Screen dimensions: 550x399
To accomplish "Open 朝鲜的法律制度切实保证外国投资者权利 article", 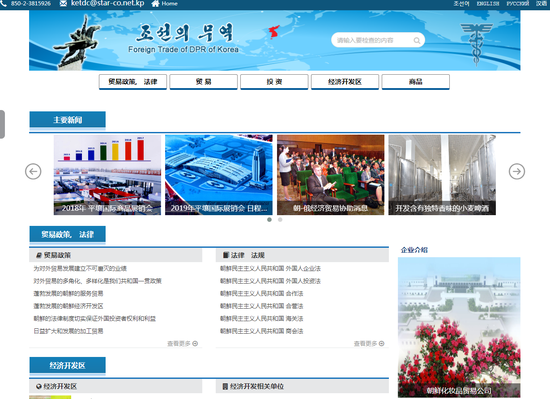I will (x=94, y=318).
